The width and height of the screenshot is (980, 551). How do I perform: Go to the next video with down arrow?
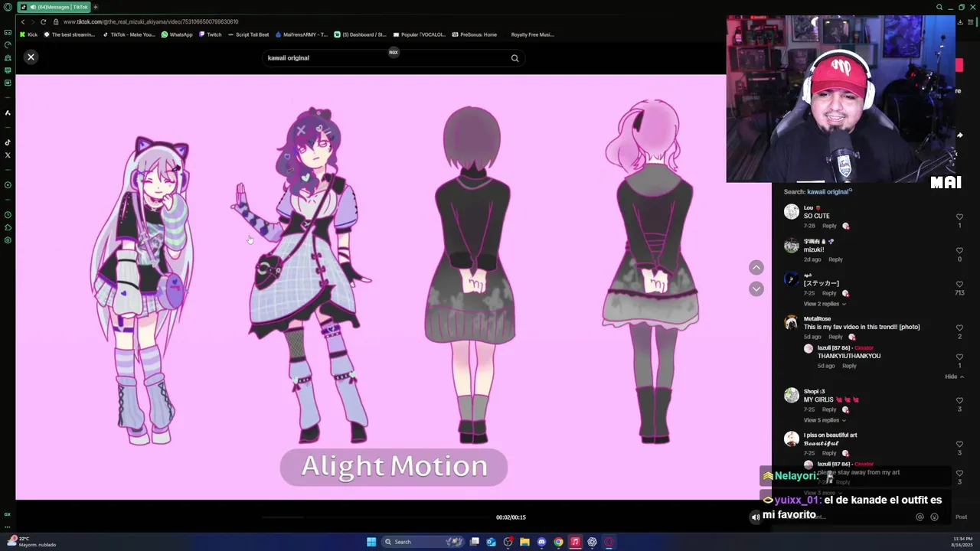coord(756,289)
